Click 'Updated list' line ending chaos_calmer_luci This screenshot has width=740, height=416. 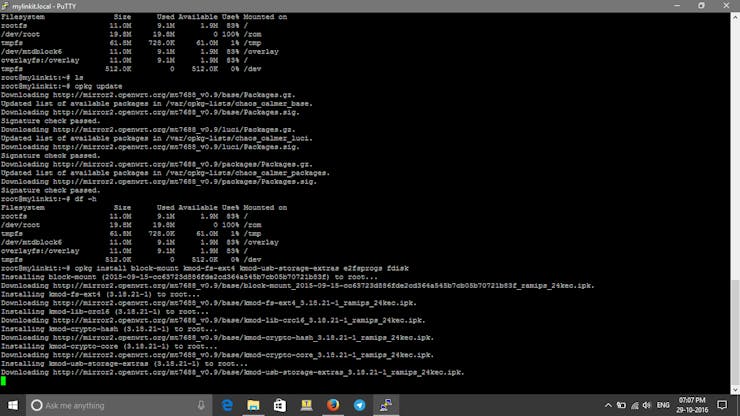coord(157,138)
